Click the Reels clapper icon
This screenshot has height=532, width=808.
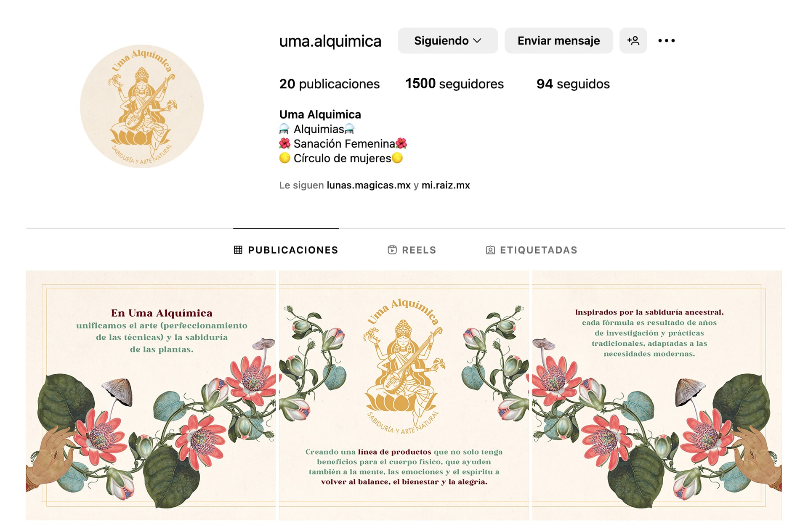392,250
